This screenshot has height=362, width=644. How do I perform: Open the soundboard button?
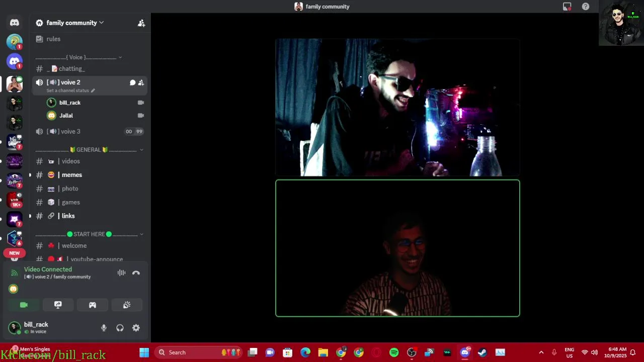coord(127,305)
